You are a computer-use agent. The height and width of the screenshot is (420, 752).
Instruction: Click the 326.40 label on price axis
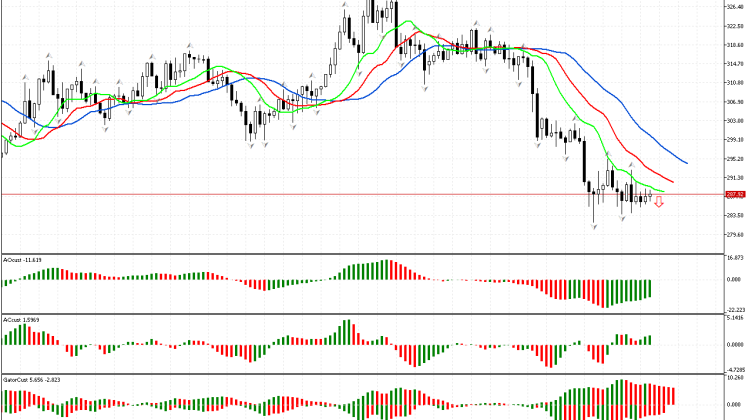736,7
